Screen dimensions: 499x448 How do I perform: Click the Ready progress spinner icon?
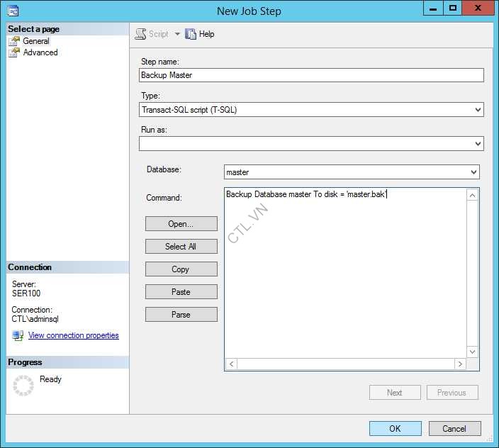(23, 386)
